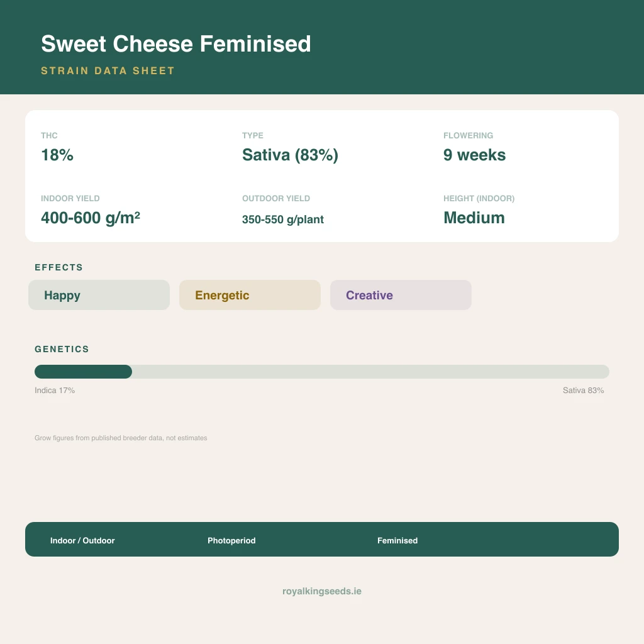Image resolution: width=644 pixels, height=644 pixels.
Task: Click the THC 18% value
Action: coord(57,155)
